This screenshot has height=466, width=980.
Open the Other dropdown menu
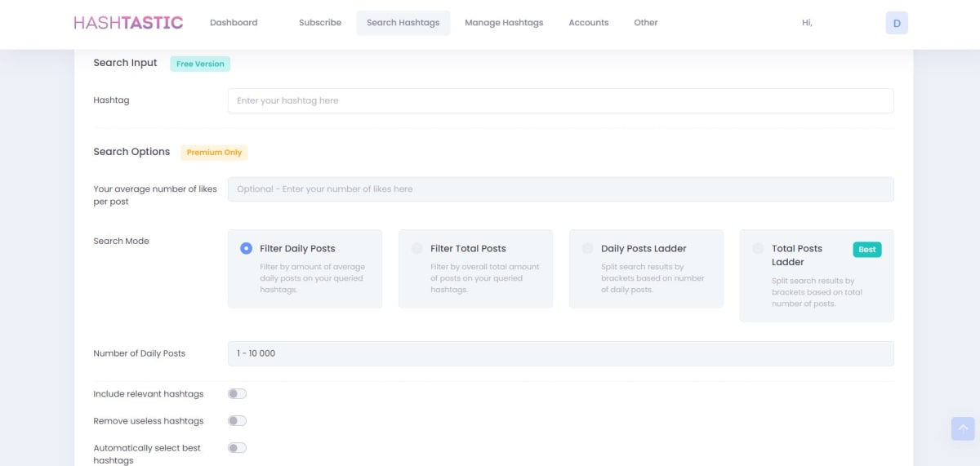[x=645, y=23]
